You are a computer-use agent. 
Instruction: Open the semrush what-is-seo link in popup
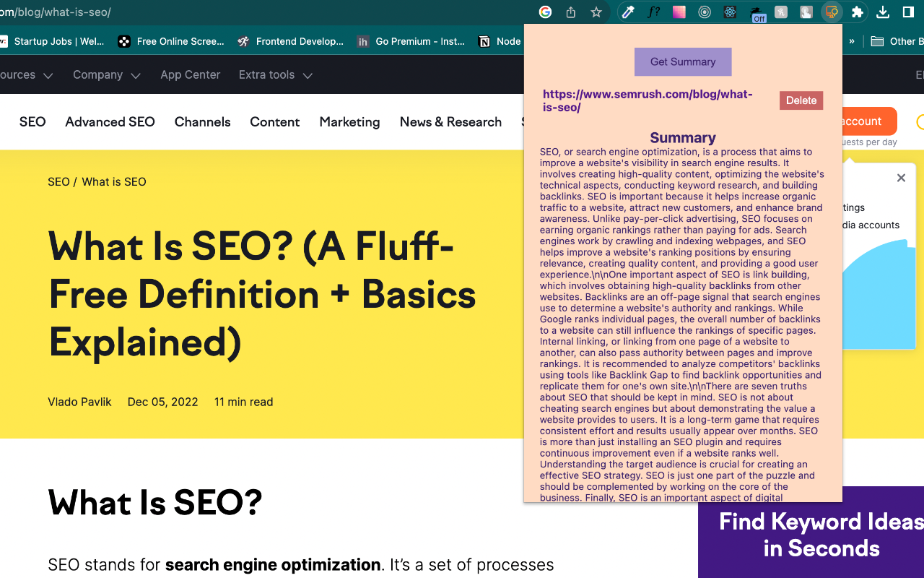[x=648, y=101]
